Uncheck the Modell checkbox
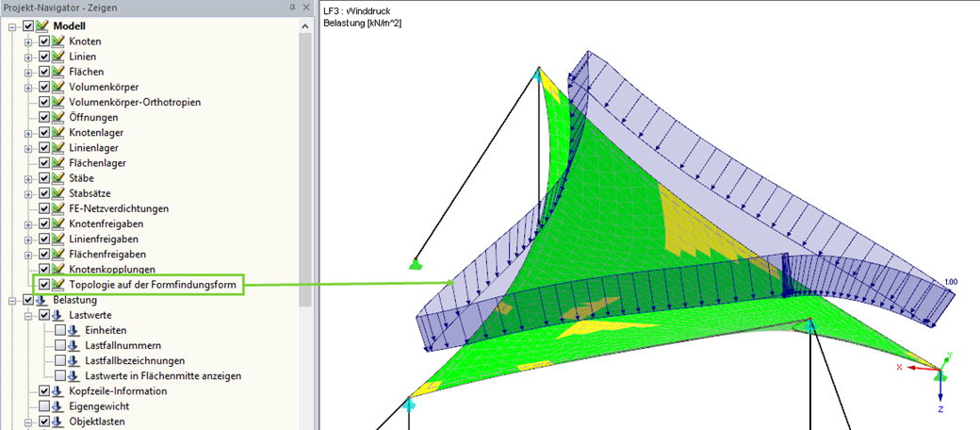The height and width of the screenshot is (430, 980). 27,26
